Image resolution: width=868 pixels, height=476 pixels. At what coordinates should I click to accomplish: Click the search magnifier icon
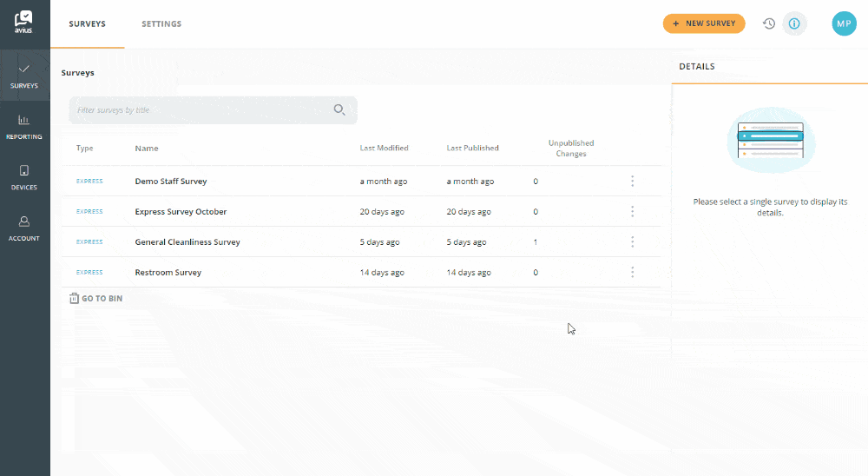(x=339, y=110)
